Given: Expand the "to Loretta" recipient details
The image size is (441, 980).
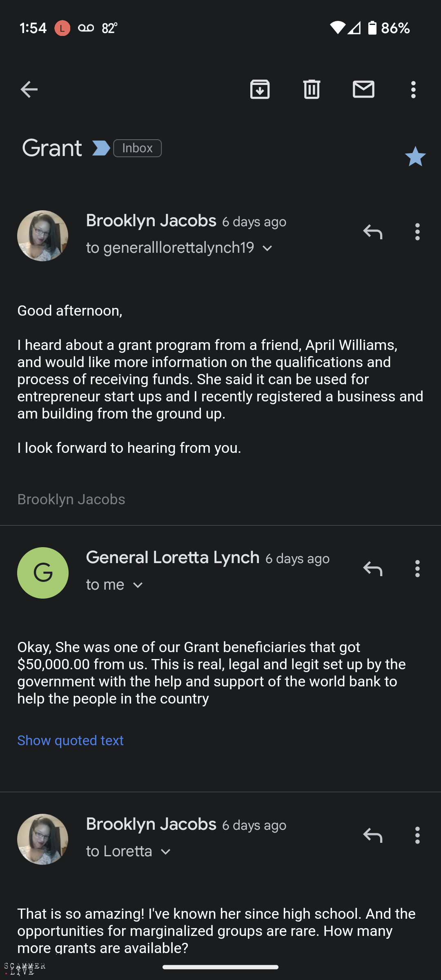Looking at the screenshot, I should pos(165,852).
